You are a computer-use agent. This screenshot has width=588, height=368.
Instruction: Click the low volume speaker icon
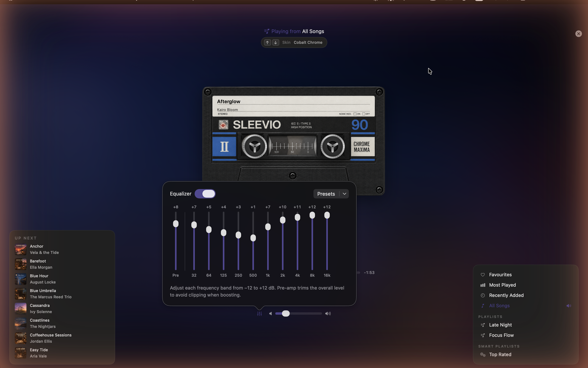270,313
